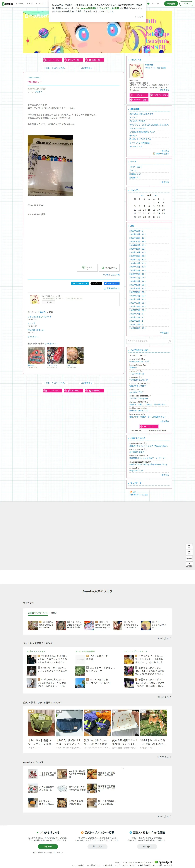Click the 申し込む button for celebrity blogs
The image size is (195, 868).
pyautogui.click(x=147, y=846)
